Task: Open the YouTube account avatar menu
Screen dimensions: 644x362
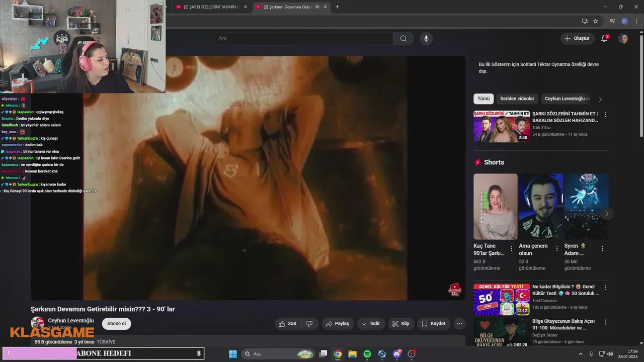Action: click(623, 39)
